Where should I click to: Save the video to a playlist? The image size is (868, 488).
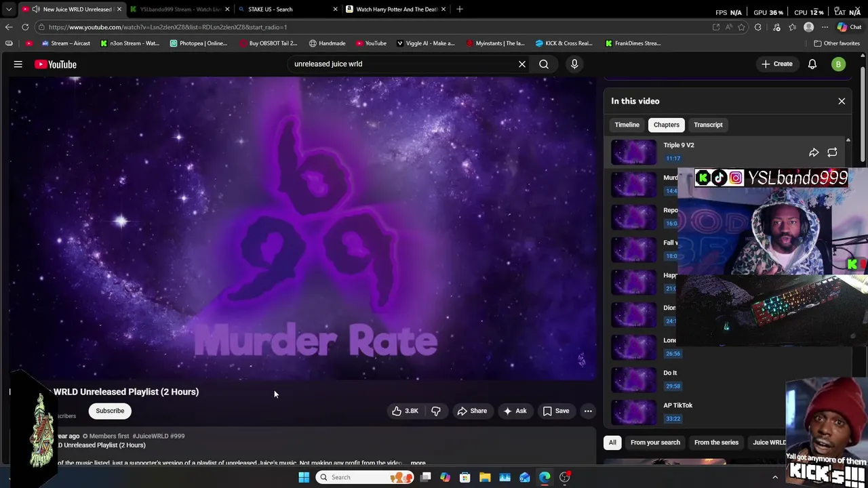coord(555,411)
